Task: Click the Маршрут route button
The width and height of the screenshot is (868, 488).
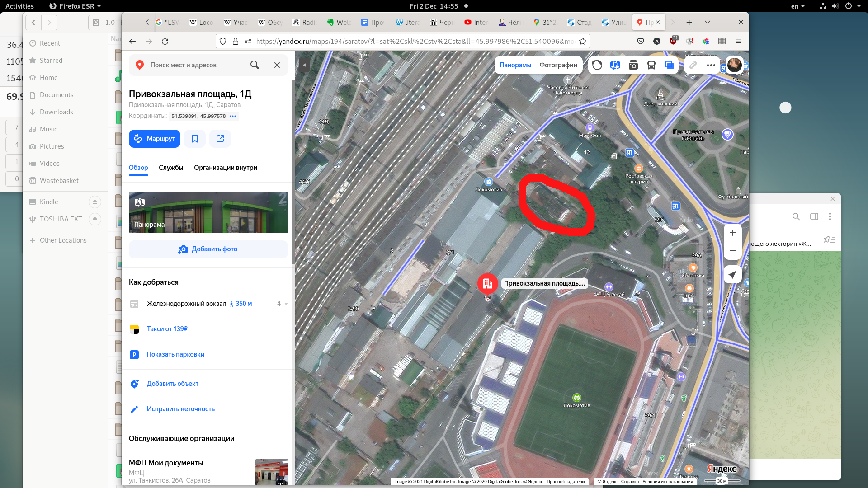Action: click(155, 139)
